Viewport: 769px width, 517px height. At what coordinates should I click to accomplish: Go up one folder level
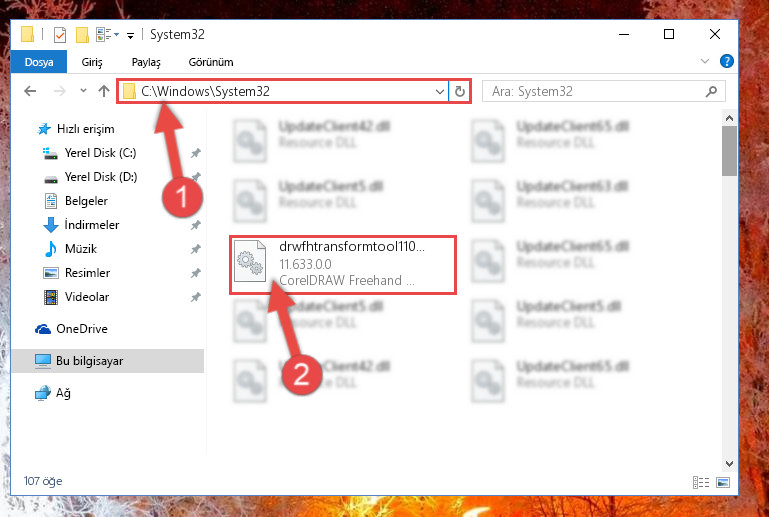[x=103, y=91]
